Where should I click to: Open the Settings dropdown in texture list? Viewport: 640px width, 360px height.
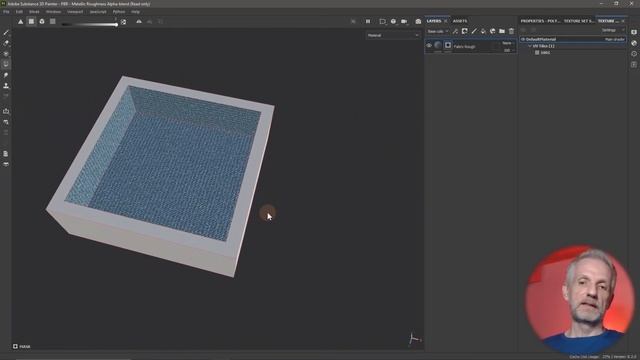613,30
